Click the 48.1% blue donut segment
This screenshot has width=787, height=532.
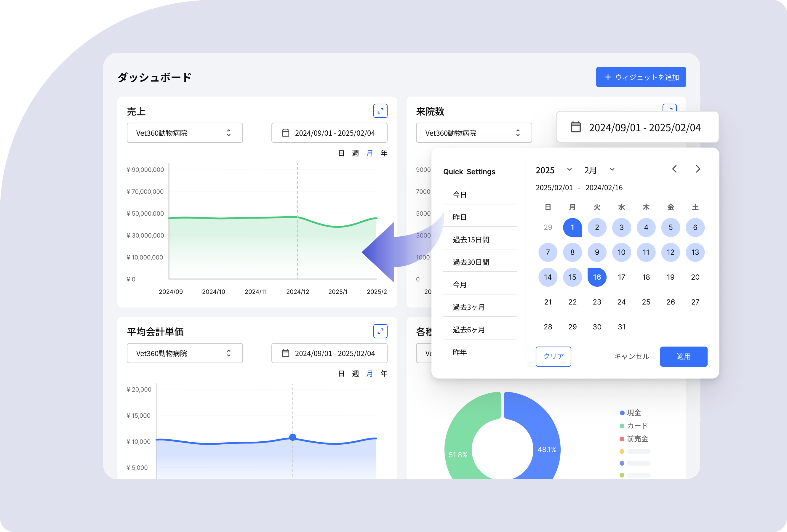click(x=547, y=449)
